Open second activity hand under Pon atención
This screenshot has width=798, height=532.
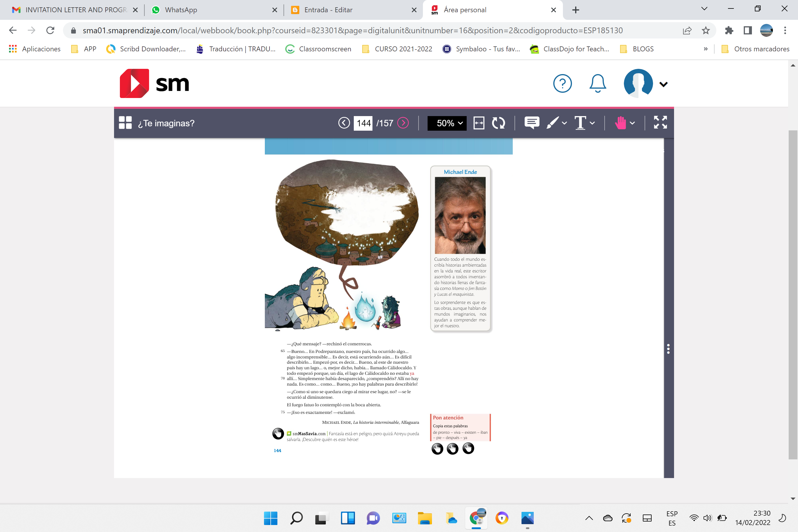[453, 449]
